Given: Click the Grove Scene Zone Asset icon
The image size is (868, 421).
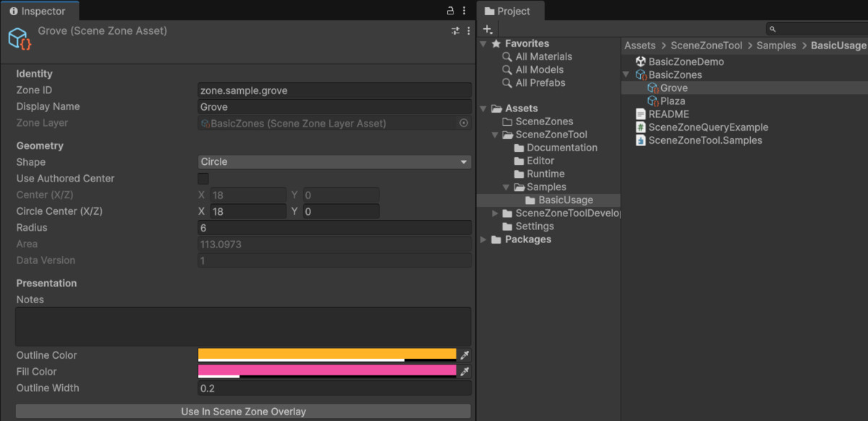Looking at the screenshot, I should click(x=20, y=38).
